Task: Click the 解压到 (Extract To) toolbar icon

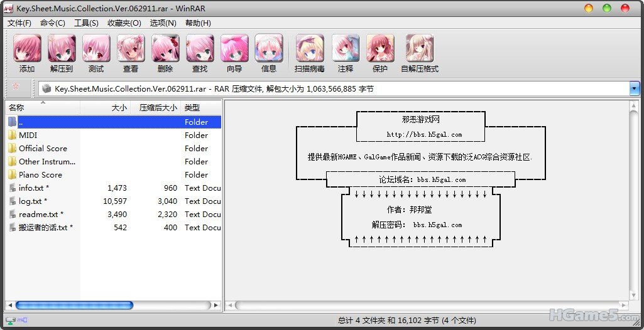Action: coord(62,48)
